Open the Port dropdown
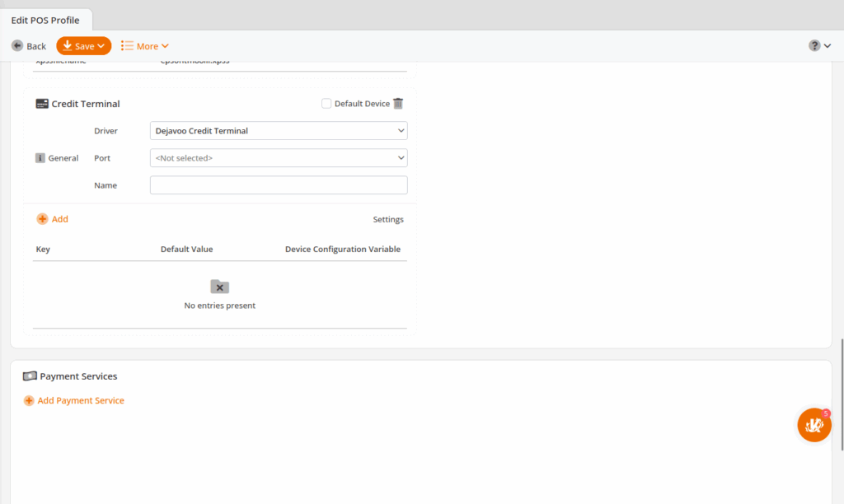The height and width of the screenshot is (504, 844). tap(279, 158)
